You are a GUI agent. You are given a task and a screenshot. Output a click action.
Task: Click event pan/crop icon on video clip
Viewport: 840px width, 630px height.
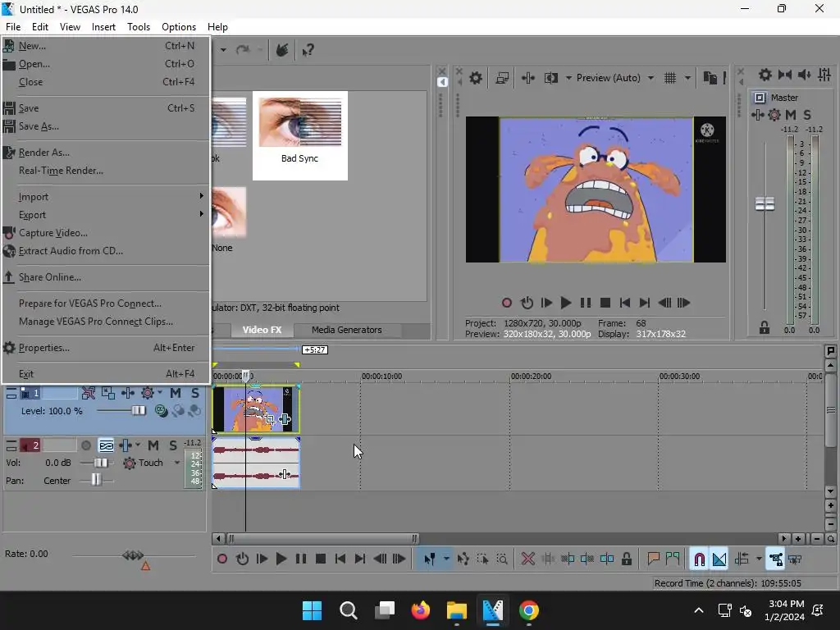pos(269,419)
